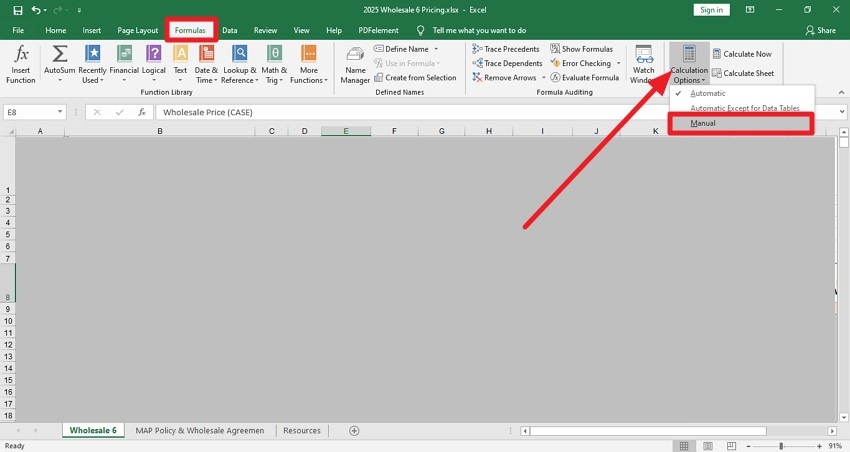850x452 pixels.
Task: Switch to Page Break Preview in status bar
Action: [731, 446]
